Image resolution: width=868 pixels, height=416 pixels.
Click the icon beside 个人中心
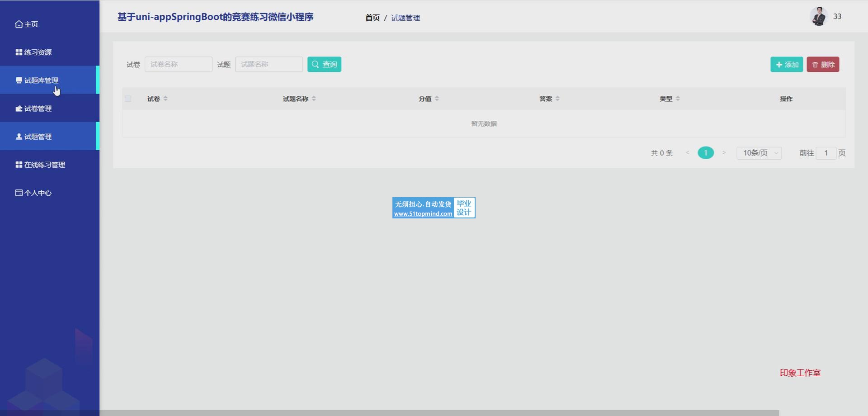click(x=19, y=193)
